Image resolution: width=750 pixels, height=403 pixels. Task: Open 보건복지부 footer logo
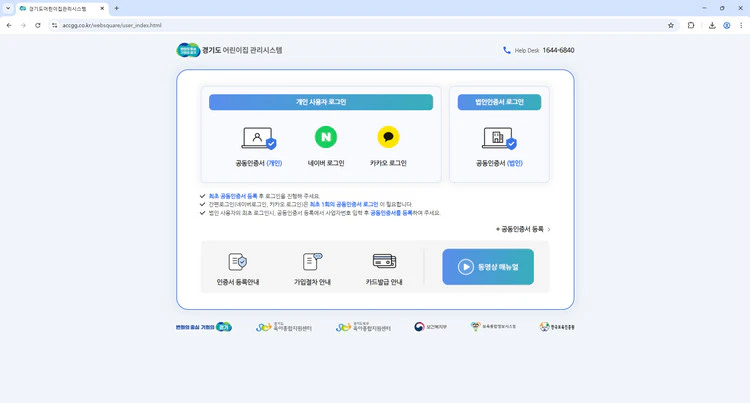pyautogui.click(x=430, y=327)
